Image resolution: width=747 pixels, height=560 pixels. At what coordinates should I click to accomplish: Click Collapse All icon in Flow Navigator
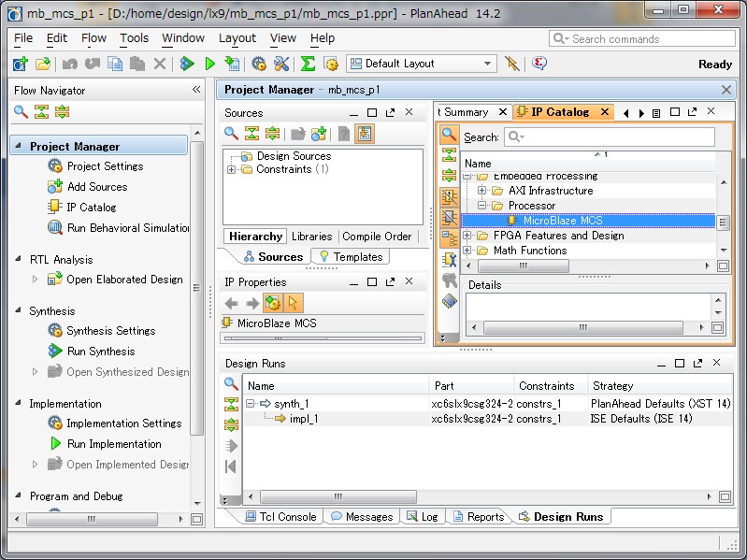[x=41, y=112]
